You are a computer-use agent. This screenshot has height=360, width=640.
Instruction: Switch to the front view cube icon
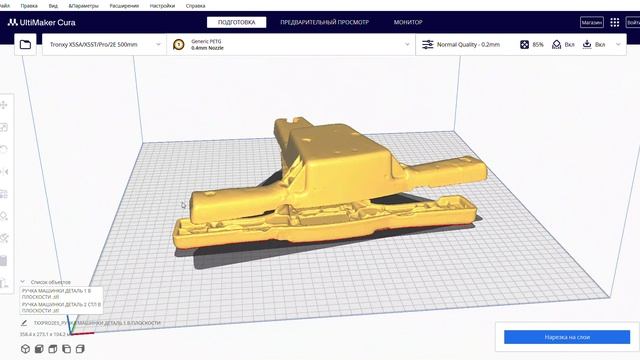coord(39,349)
